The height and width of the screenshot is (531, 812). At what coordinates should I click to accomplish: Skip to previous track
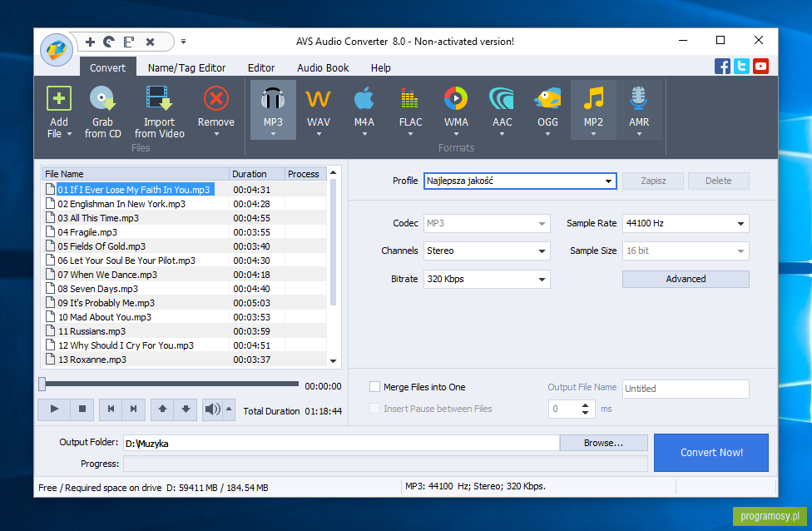click(x=111, y=409)
